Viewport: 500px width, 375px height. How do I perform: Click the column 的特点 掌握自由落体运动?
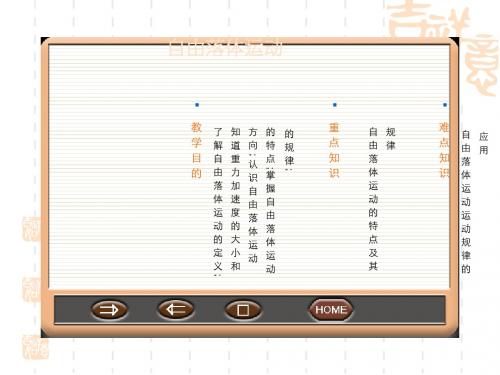[x=270, y=200]
